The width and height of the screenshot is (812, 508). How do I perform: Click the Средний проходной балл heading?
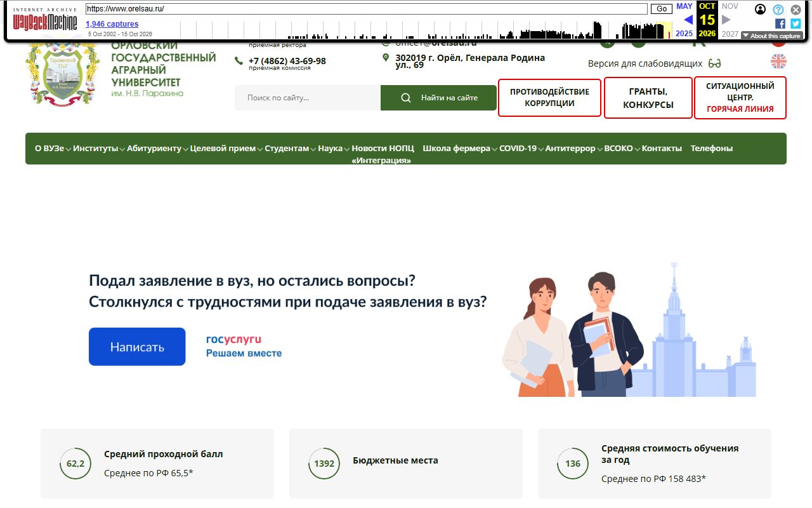click(164, 454)
